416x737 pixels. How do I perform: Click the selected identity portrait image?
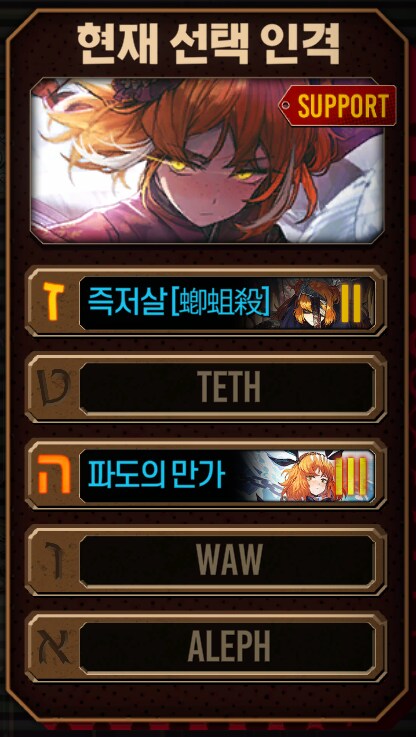point(207,160)
